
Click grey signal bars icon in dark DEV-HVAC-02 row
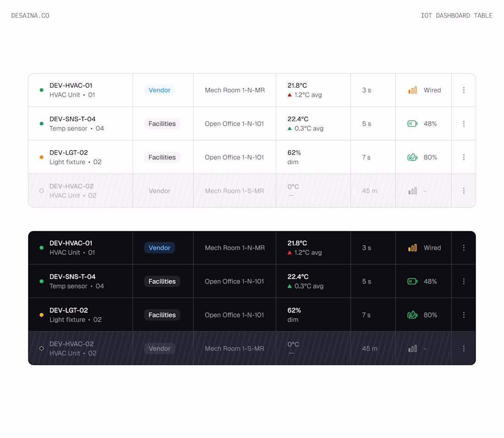tap(412, 349)
